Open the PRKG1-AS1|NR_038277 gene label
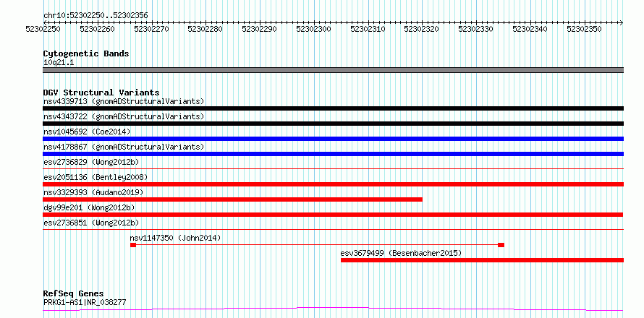 (85, 303)
